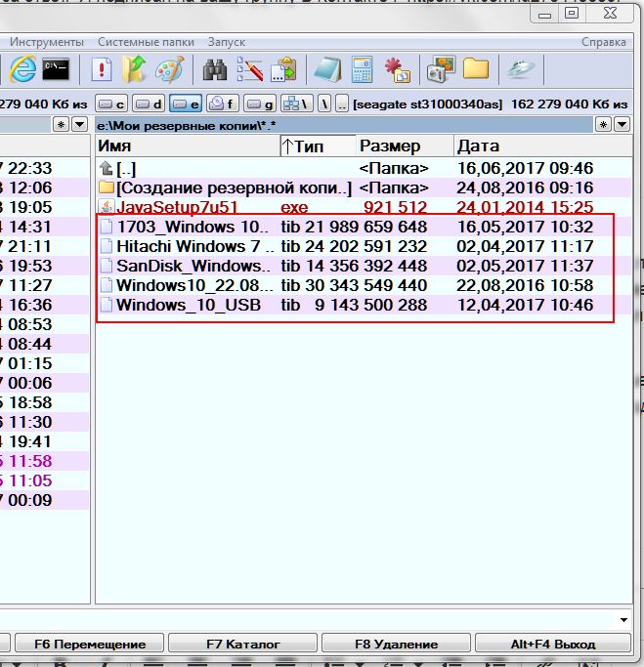The image size is (644, 667).
Task: Launch Notepad from the toolbar
Action: coord(327,69)
